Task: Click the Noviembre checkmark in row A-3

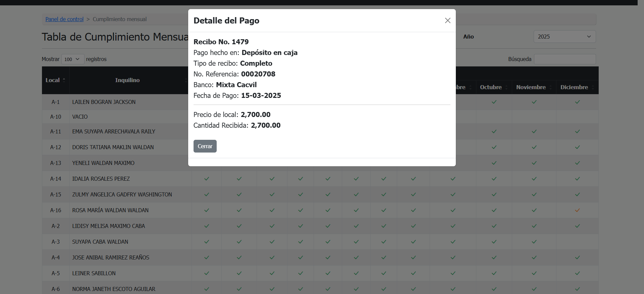Action: click(534, 242)
